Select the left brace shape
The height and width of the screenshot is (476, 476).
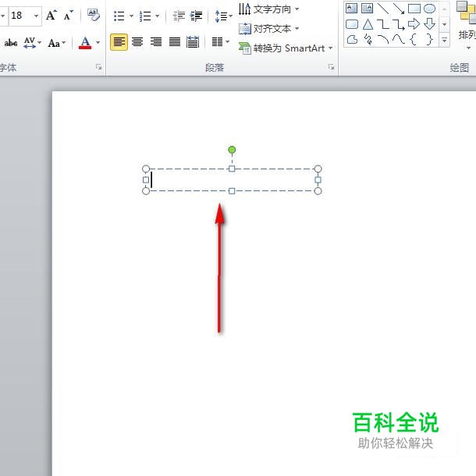[414, 39]
